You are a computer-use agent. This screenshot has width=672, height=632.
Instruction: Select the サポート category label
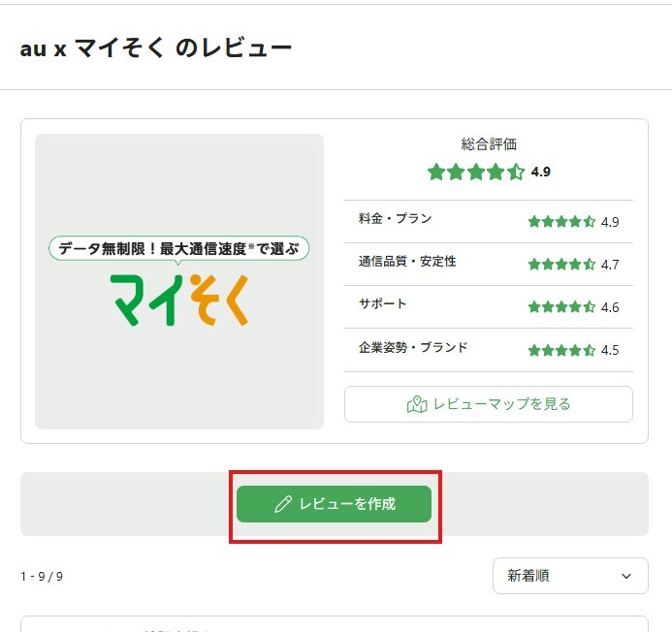383,304
